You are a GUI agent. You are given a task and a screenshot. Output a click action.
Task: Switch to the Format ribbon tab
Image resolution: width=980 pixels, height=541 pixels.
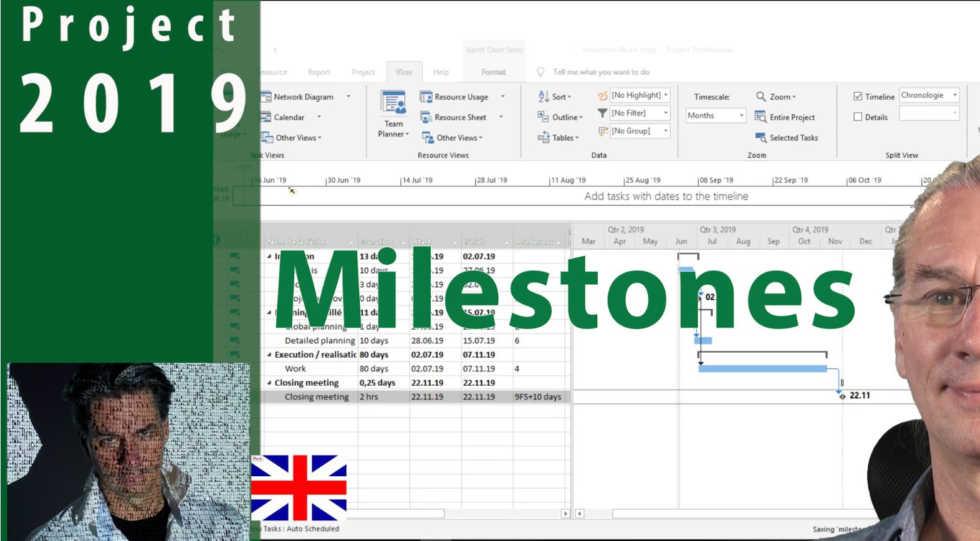click(x=494, y=72)
